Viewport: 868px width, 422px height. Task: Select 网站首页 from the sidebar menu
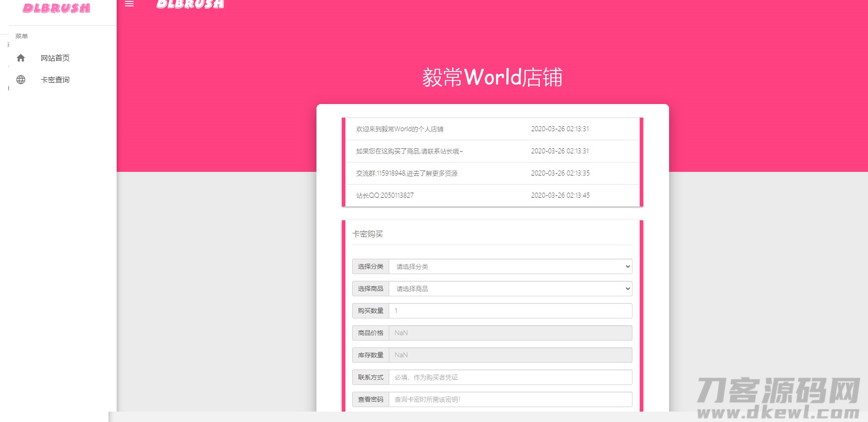pos(55,58)
